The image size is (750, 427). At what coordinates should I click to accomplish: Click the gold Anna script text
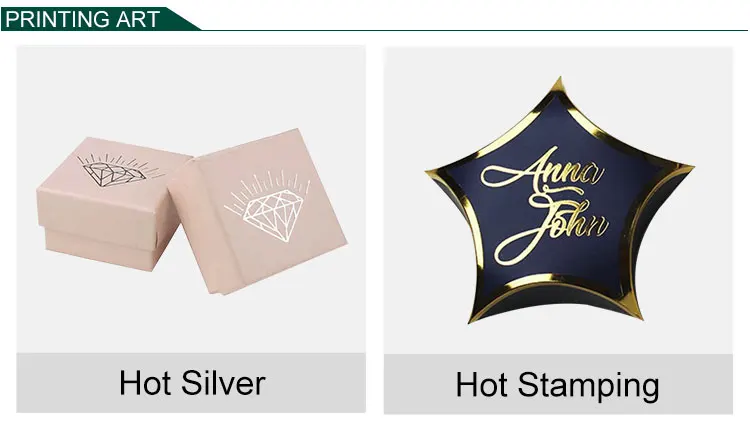[x=540, y=170]
